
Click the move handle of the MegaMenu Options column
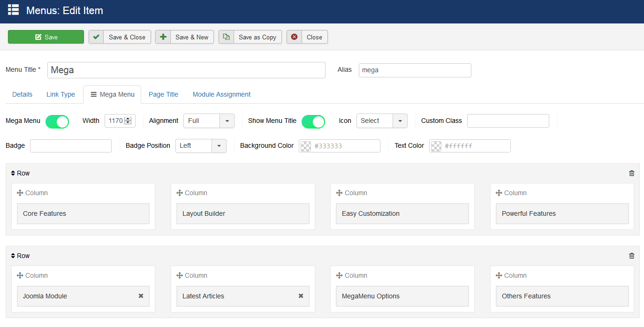coord(339,275)
